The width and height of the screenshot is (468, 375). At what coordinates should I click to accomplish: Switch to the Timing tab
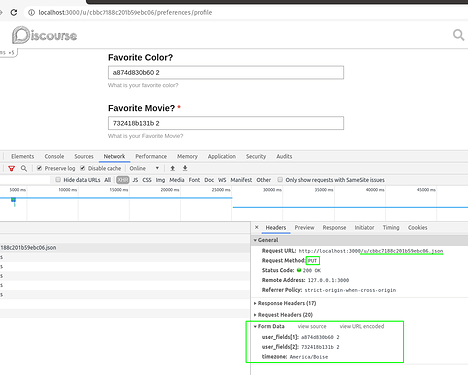coord(391,228)
